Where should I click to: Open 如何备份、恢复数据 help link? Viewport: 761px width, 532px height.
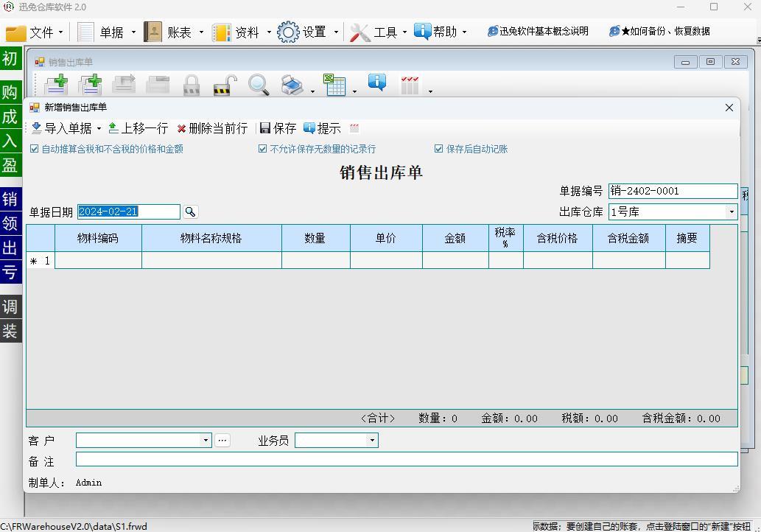click(660, 32)
